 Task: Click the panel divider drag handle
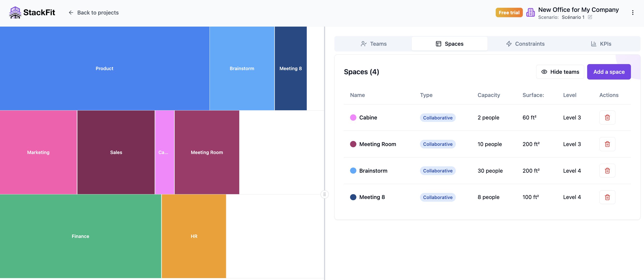(x=324, y=194)
